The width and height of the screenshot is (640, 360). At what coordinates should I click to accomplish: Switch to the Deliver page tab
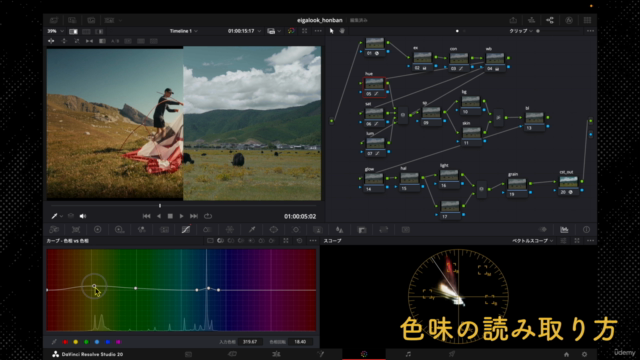(x=452, y=354)
